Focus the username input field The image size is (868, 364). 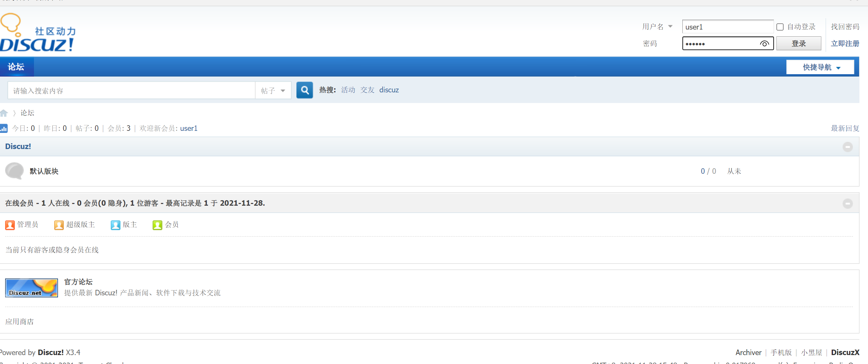pyautogui.click(x=728, y=27)
